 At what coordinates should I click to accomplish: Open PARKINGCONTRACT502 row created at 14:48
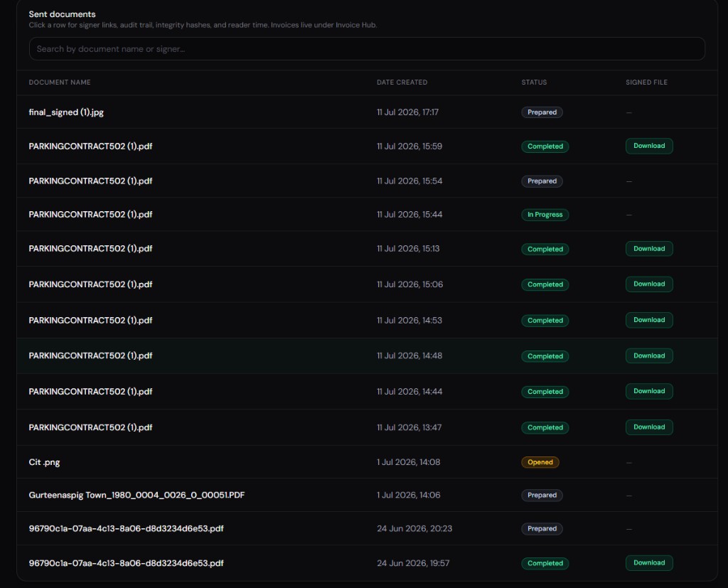point(367,356)
